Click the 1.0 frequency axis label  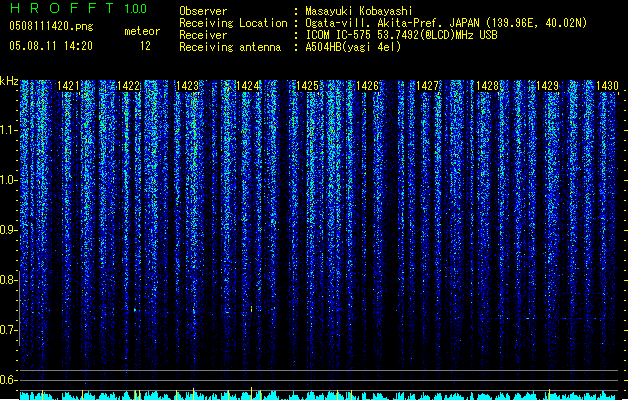click(x=8, y=181)
